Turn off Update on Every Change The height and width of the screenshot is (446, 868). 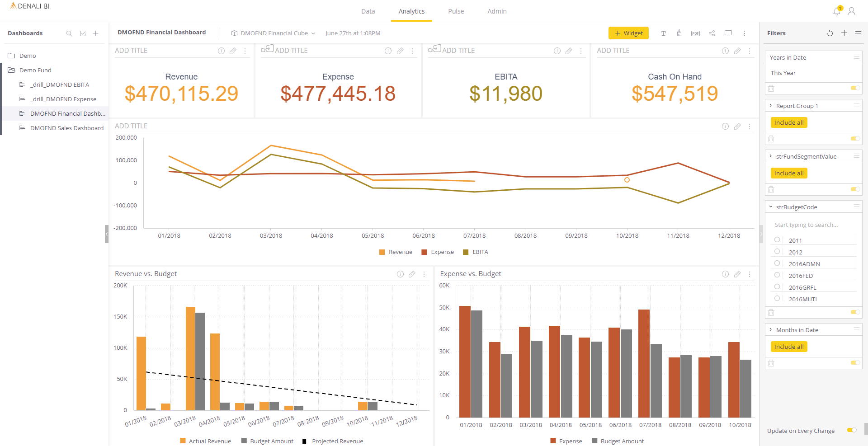pyautogui.click(x=853, y=431)
